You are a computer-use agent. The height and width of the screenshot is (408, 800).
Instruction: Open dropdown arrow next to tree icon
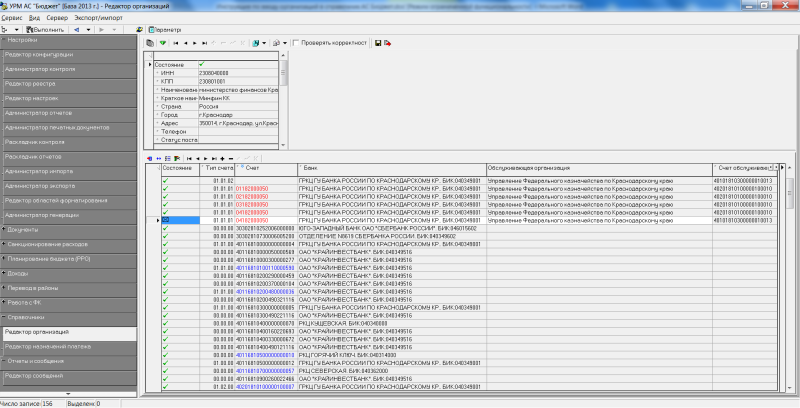pyautogui.click(x=16, y=30)
